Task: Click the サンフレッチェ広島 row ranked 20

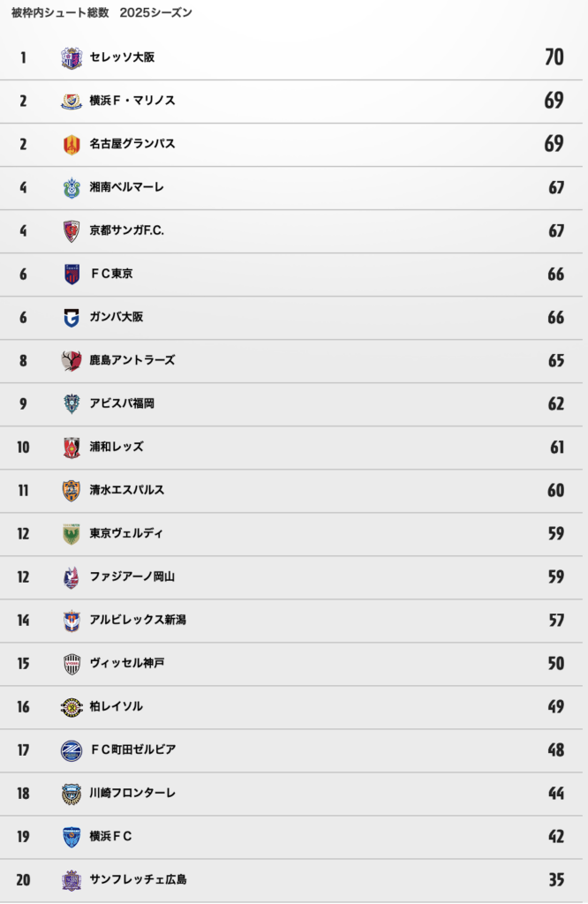Action: point(291,880)
